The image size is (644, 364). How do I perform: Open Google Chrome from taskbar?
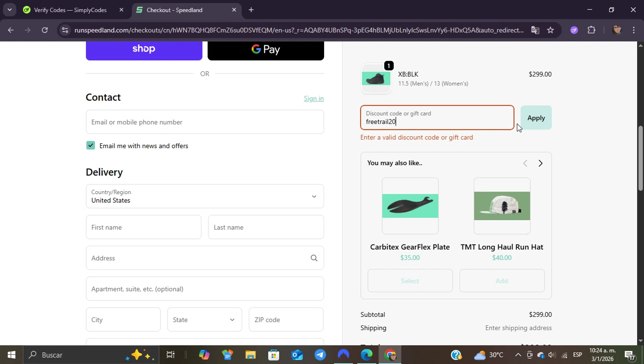click(390, 355)
